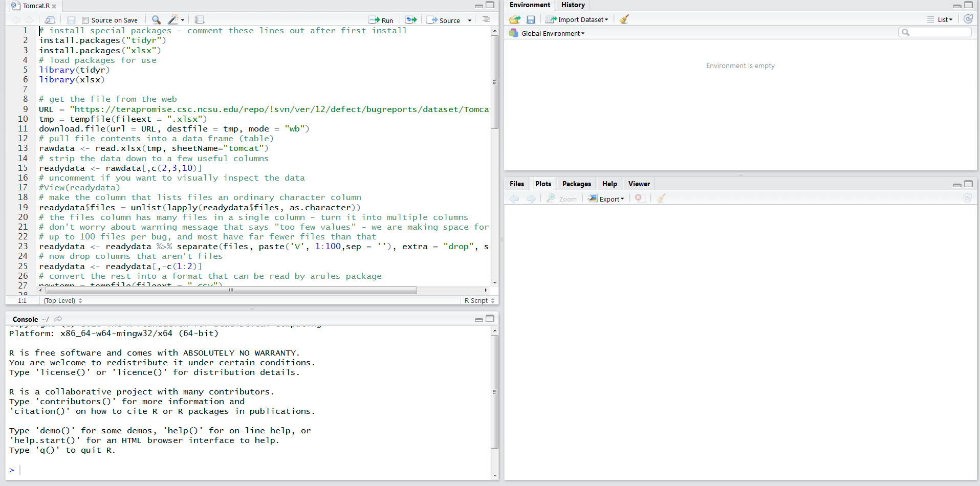This screenshot has width=980, height=486.
Task: Open the Viewer tab
Action: pos(639,184)
